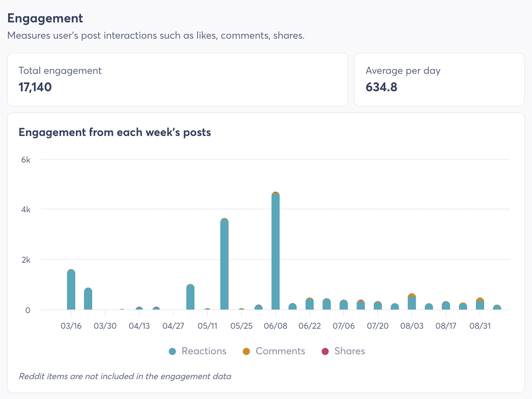This screenshot has height=399, width=532.
Task: Click the 'Engagement from each week's posts' title
Action: (x=115, y=132)
